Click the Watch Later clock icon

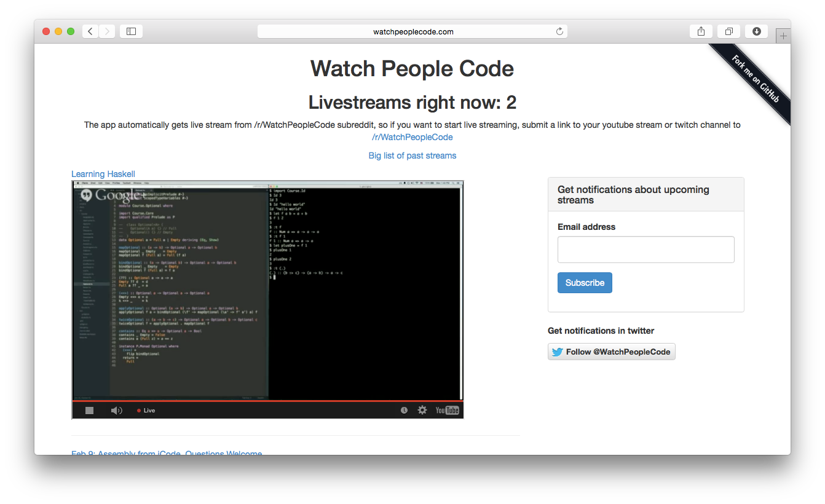click(404, 410)
